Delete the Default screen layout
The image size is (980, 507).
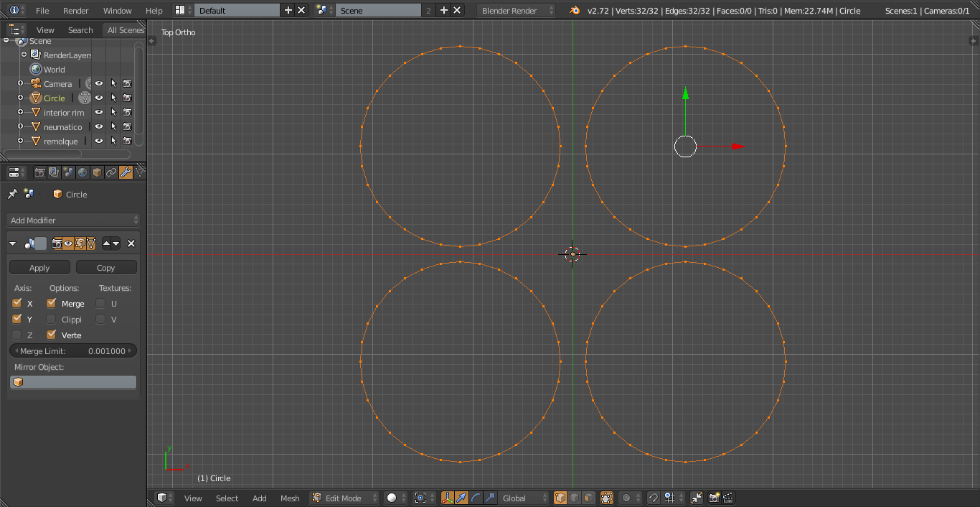(x=301, y=10)
